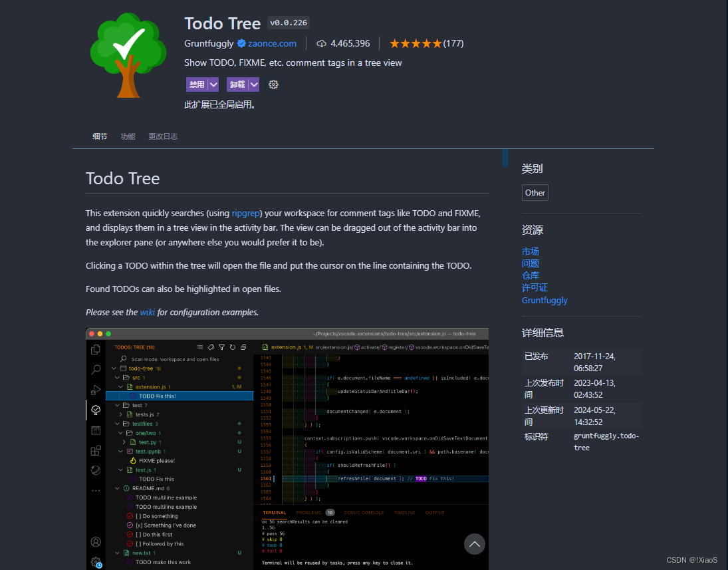
Task: Click refresh icon in TODOS tree header
Action: coord(233,347)
